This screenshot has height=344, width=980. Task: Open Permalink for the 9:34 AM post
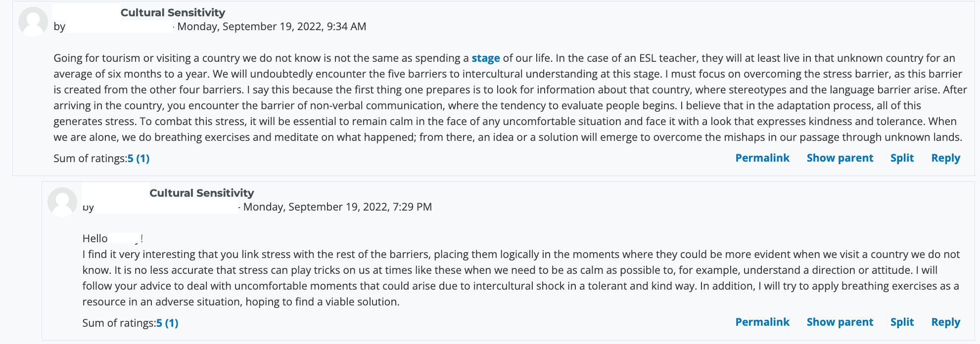click(762, 158)
